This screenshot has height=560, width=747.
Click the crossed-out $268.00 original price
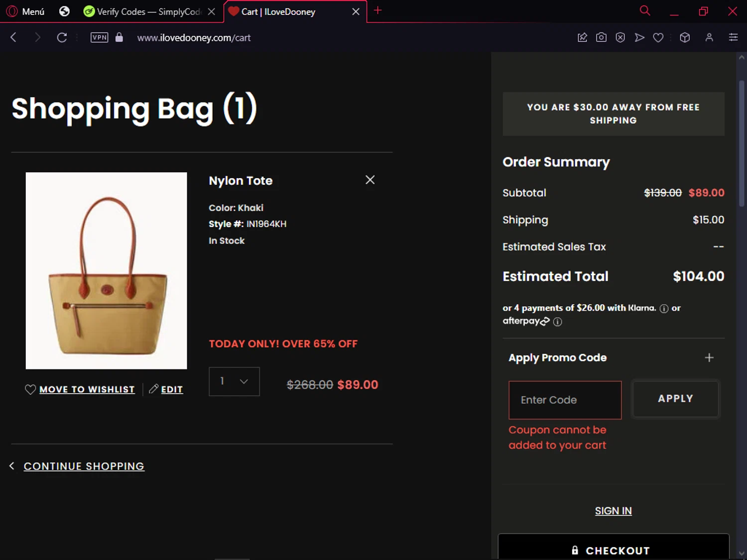click(310, 385)
